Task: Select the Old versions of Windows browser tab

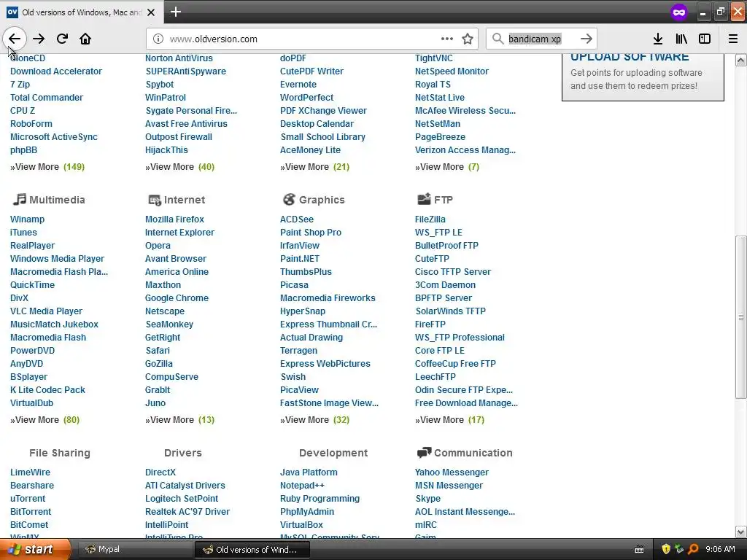Action: [82, 12]
